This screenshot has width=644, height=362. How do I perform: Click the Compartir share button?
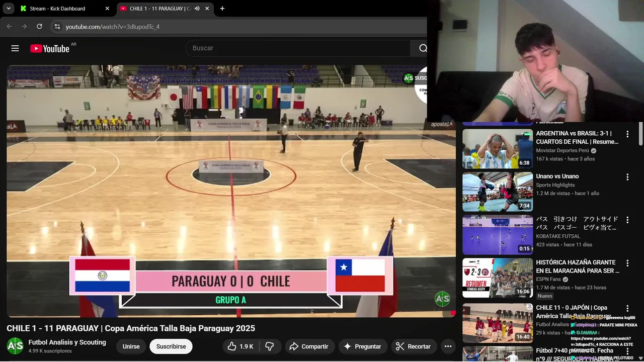309,346
